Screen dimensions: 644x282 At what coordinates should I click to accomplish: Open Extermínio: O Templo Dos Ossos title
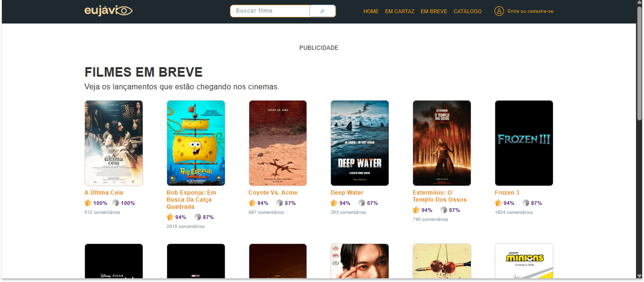point(440,196)
